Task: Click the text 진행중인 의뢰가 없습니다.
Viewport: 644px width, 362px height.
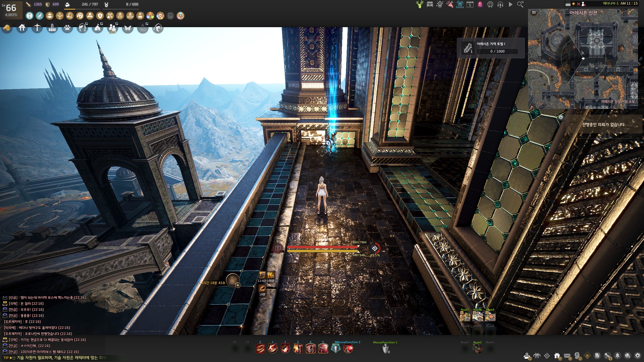Action: [x=604, y=125]
